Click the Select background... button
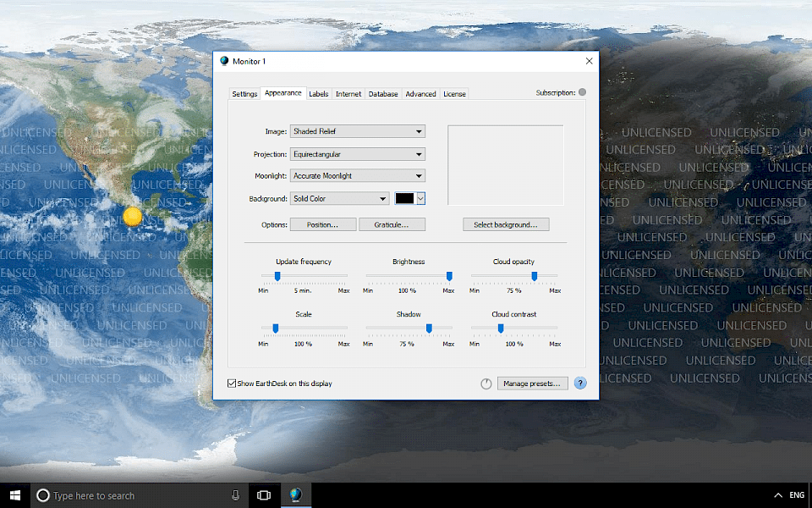Image resolution: width=812 pixels, height=508 pixels. point(506,224)
